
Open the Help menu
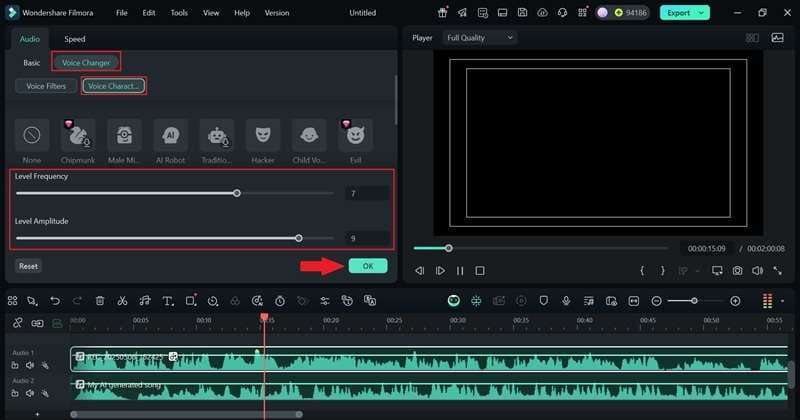pyautogui.click(x=242, y=13)
